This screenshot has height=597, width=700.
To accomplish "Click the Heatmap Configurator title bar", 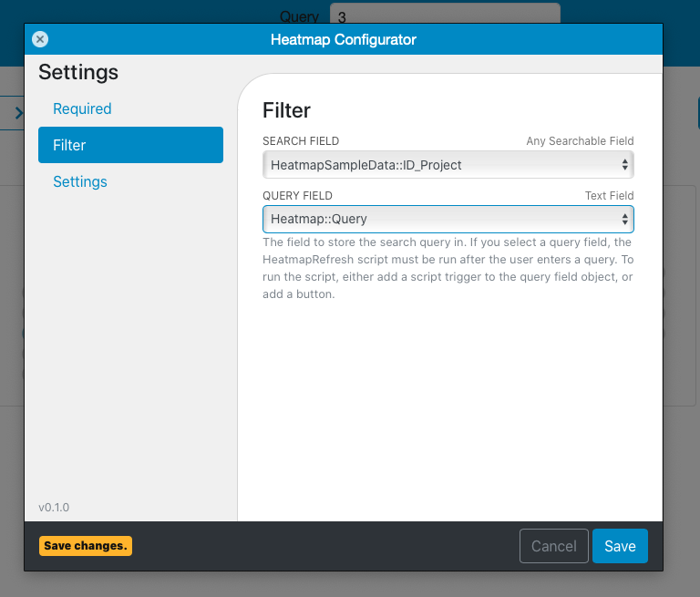I will coord(344,39).
